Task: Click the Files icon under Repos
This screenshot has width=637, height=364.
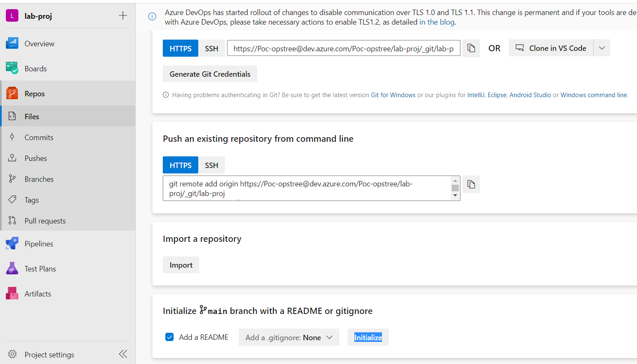Action: coord(12,116)
